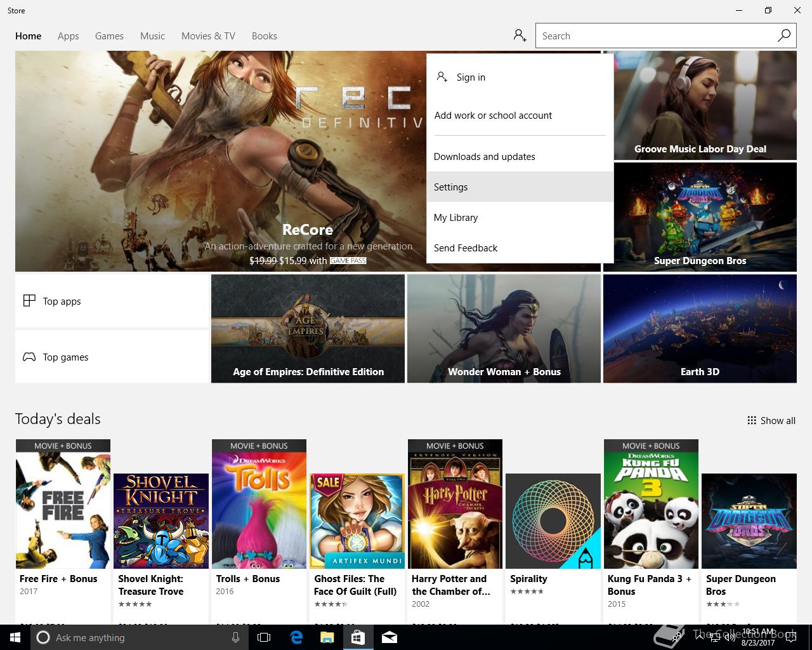Viewport: 812px width, 650px height.
Task: Click the ReCore title text on banner
Action: 308,229
